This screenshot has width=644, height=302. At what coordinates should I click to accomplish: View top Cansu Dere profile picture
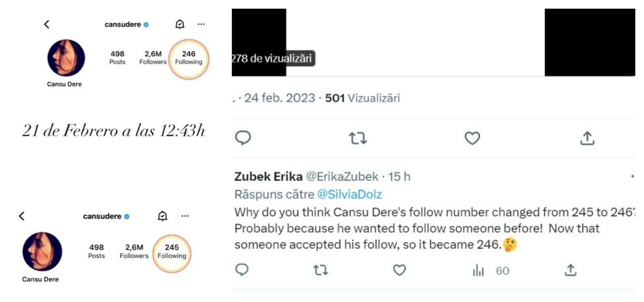(66, 58)
